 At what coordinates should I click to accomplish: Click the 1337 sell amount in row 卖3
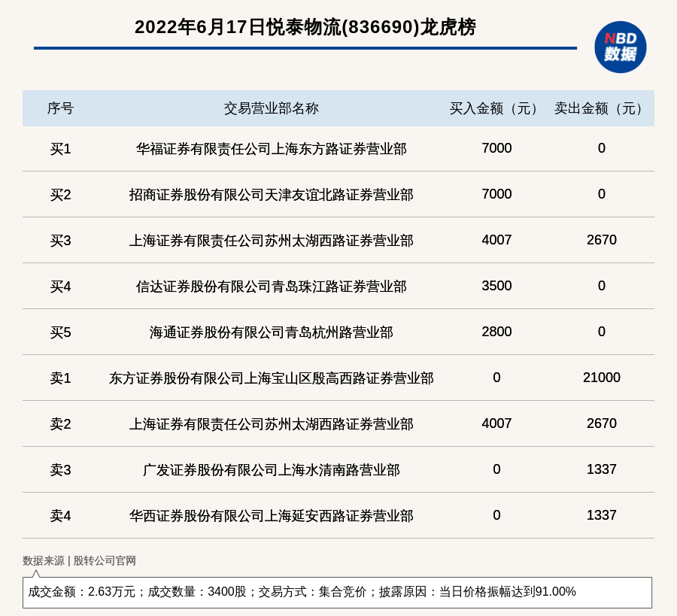(x=602, y=469)
